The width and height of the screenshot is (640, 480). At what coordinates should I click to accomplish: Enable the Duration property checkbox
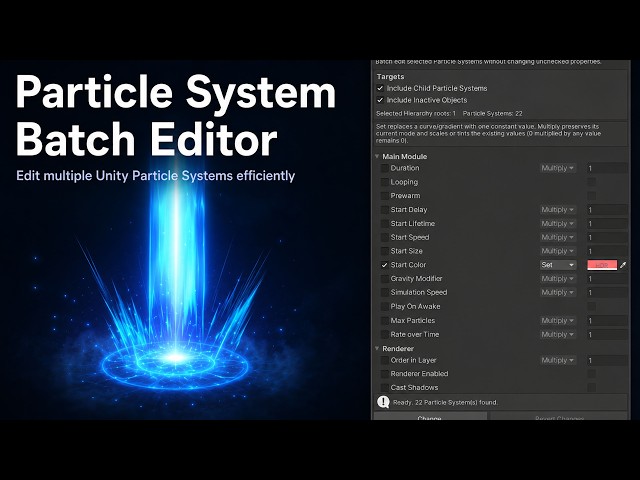click(x=384, y=168)
